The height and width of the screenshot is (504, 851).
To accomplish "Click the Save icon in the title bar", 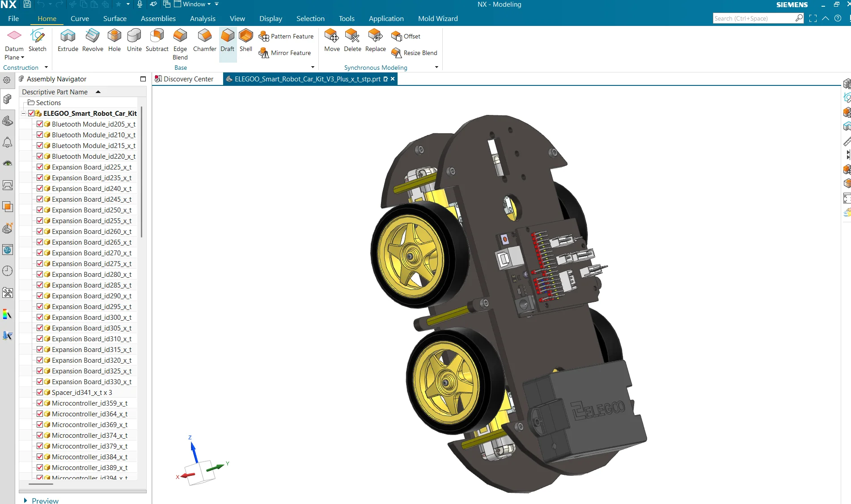I will (27, 4).
